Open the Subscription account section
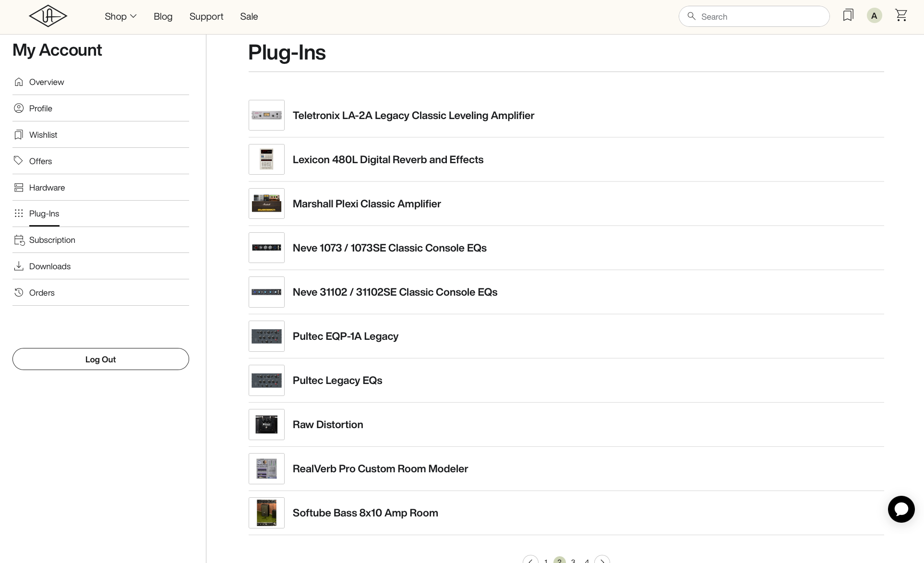924x563 pixels. click(52, 240)
